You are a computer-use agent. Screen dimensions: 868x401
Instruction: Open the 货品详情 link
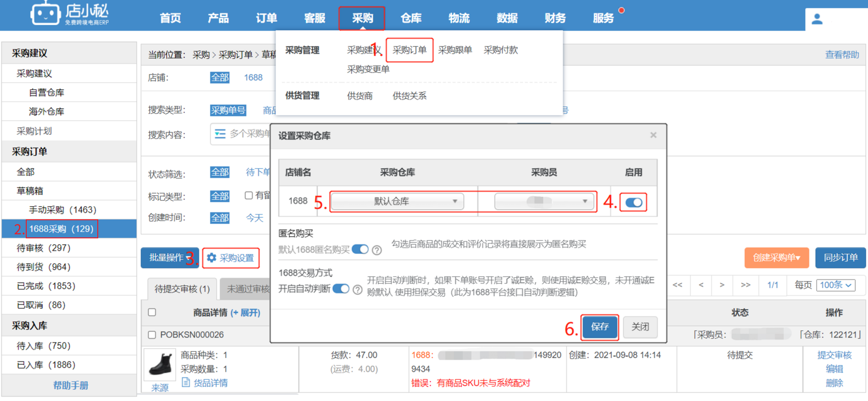click(x=210, y=383)
